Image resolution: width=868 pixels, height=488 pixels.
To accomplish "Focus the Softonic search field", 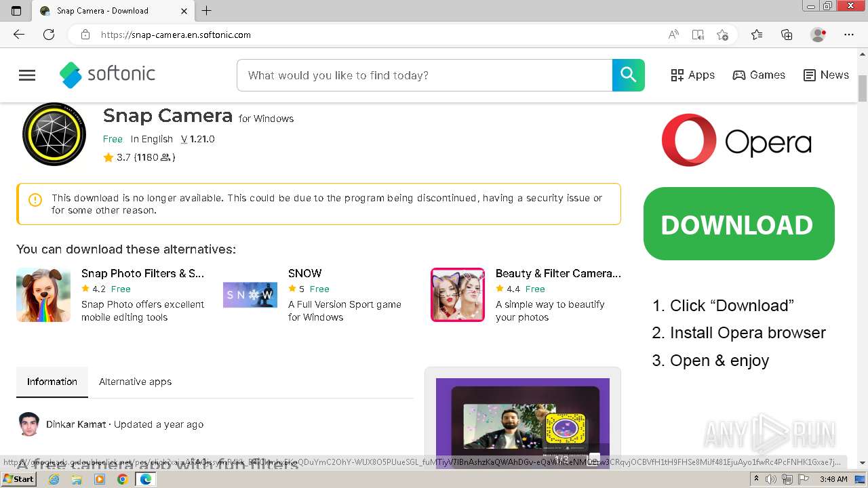I will 425,75.
